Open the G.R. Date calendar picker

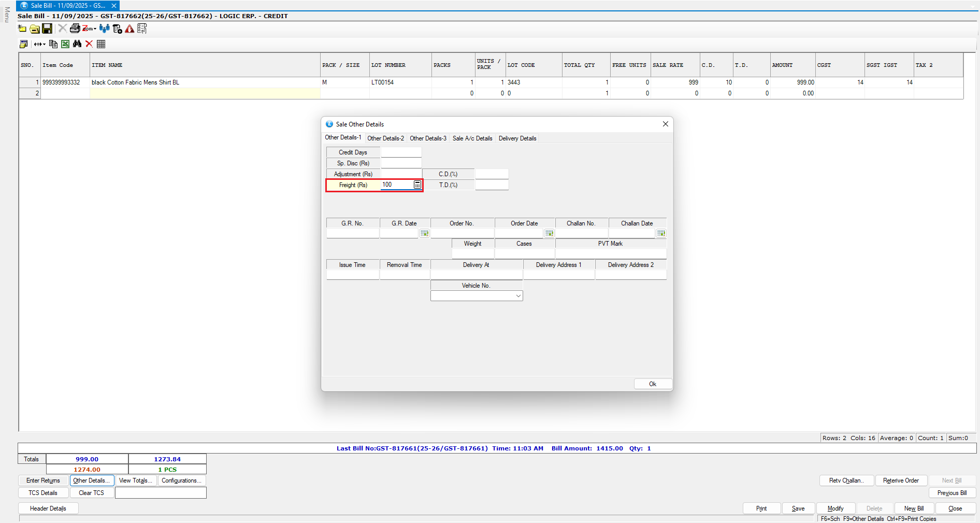click(x=424, y=233)
